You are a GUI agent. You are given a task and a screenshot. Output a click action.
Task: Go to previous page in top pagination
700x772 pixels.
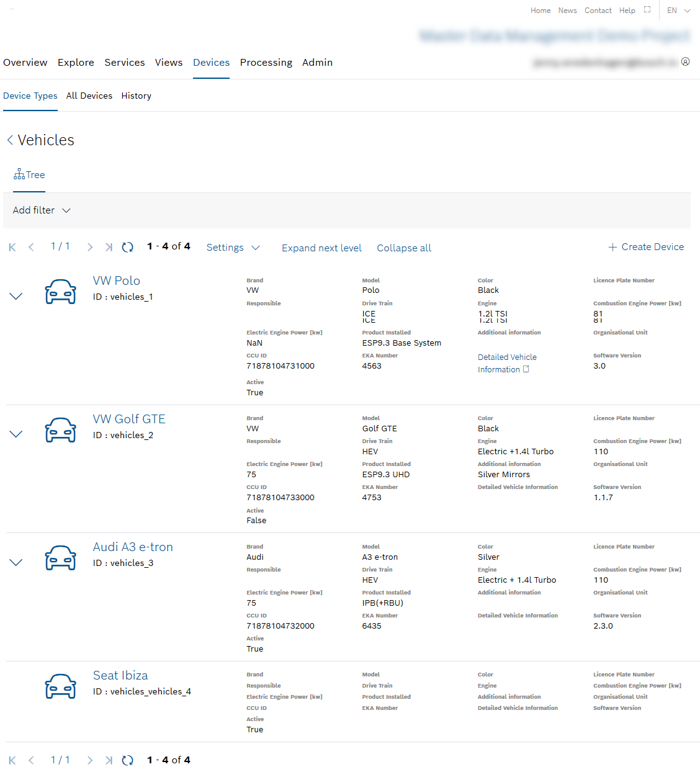click(x=31, y=247)
